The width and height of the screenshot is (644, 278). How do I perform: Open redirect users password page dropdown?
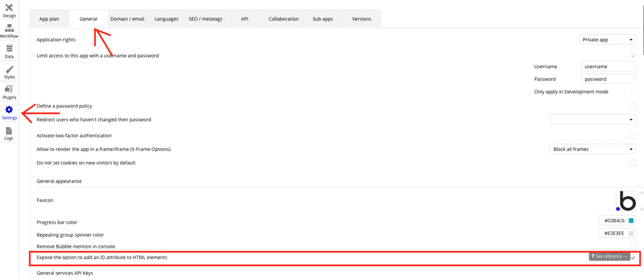pyautogui.click(x=593, y=119)
